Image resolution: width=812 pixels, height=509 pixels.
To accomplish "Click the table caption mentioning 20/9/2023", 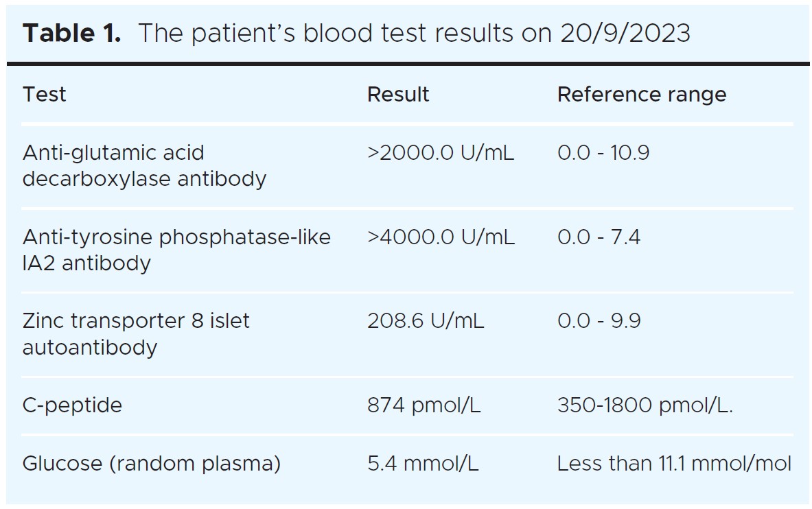I will click(415, 34).
